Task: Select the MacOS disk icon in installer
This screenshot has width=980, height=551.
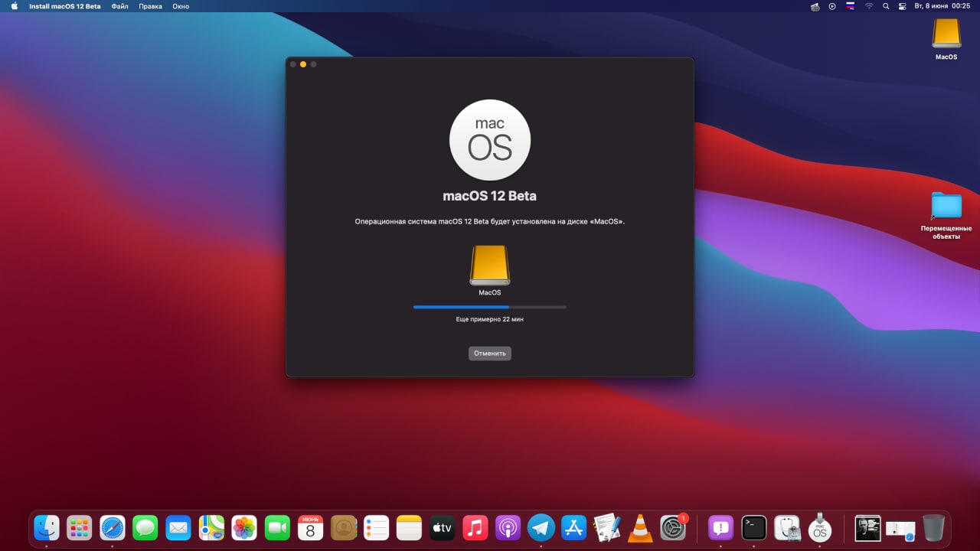Action: click(x=490, y=265)
